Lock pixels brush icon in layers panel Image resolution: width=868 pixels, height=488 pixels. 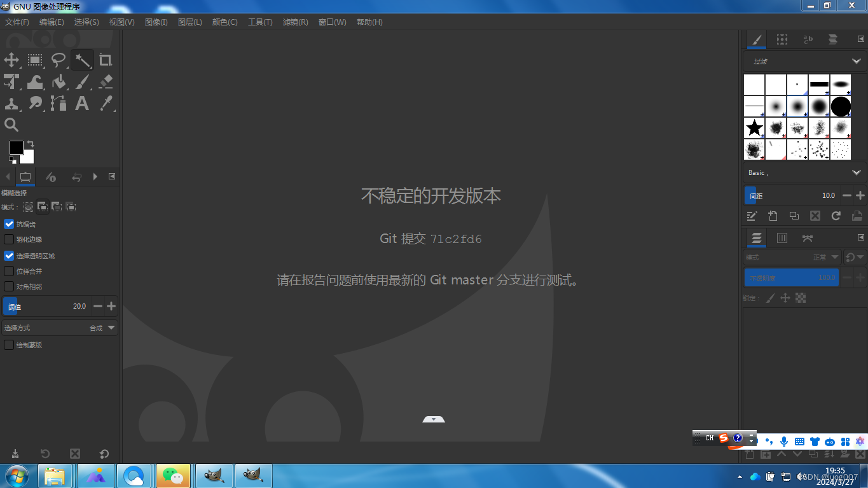coord(770,298)
